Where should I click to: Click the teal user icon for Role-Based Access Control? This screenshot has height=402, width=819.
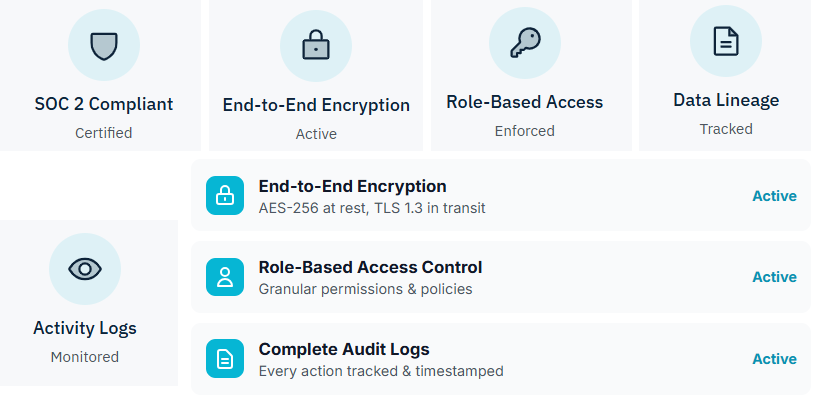[225, 277]
